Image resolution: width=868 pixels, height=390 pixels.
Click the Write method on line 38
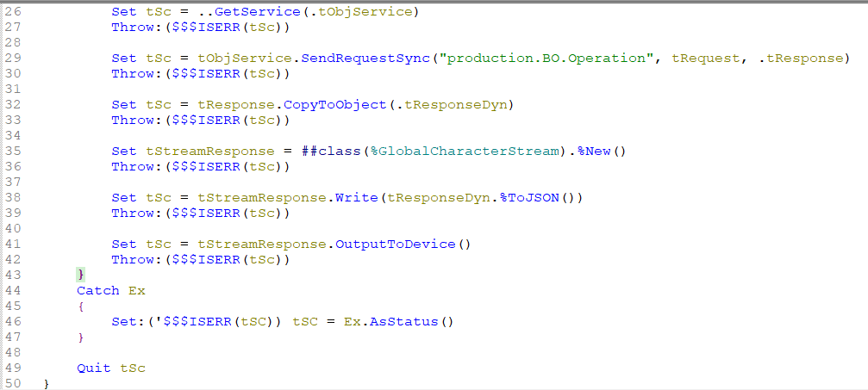(x=357, y=197)
